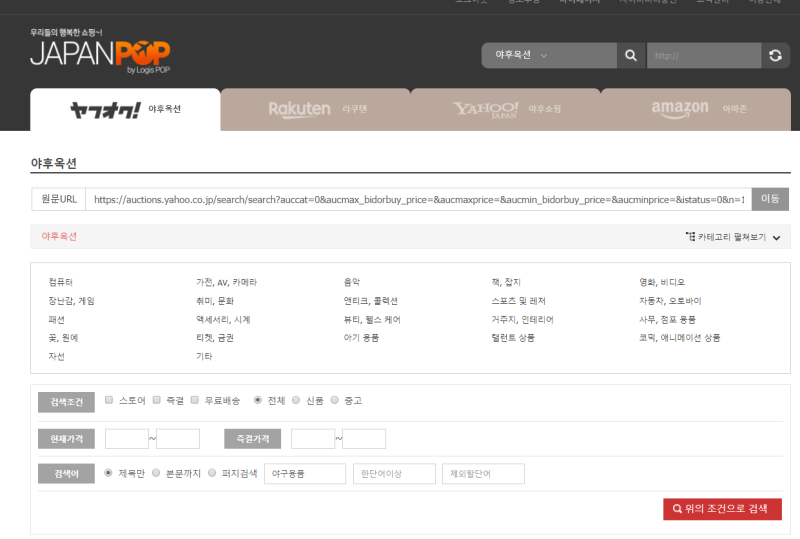The width and height of the screenshot is (800, 539).
Task: Select the 중고 radio button
Action: pyautogui.click(x=334, y=400)
